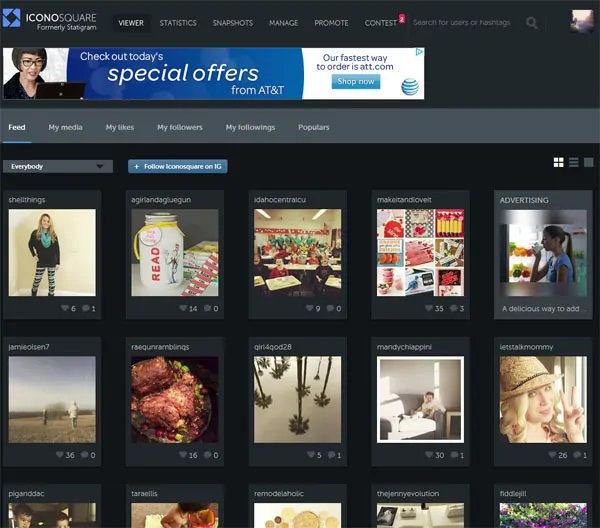Like the makeitandloveit photo via heart

tap(429, 308)
